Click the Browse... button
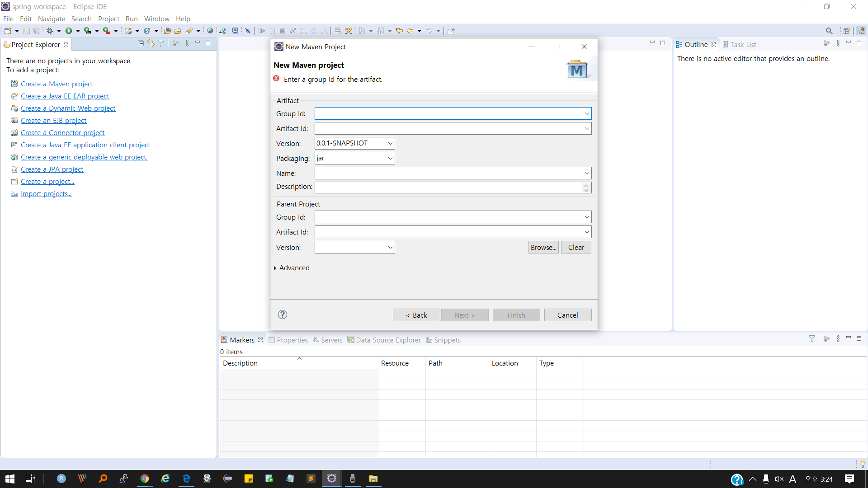Image resolution: width=868 pixels, height=488 pixels. (543, 248)
